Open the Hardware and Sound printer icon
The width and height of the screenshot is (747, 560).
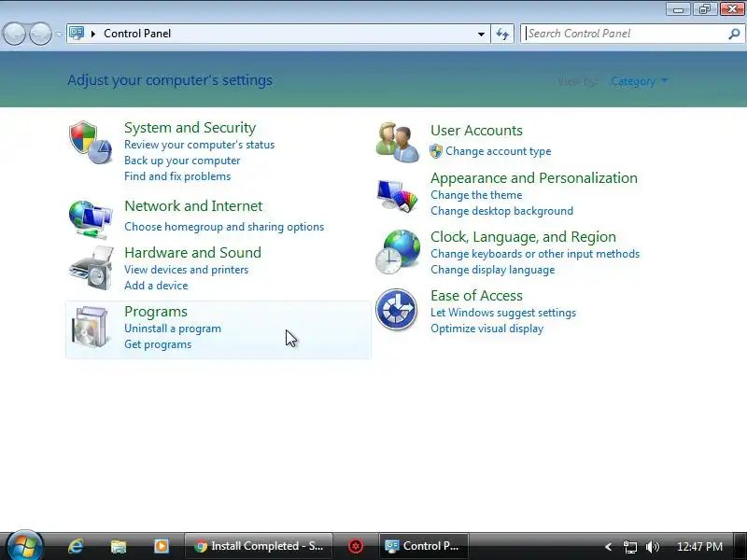(91, 268)
